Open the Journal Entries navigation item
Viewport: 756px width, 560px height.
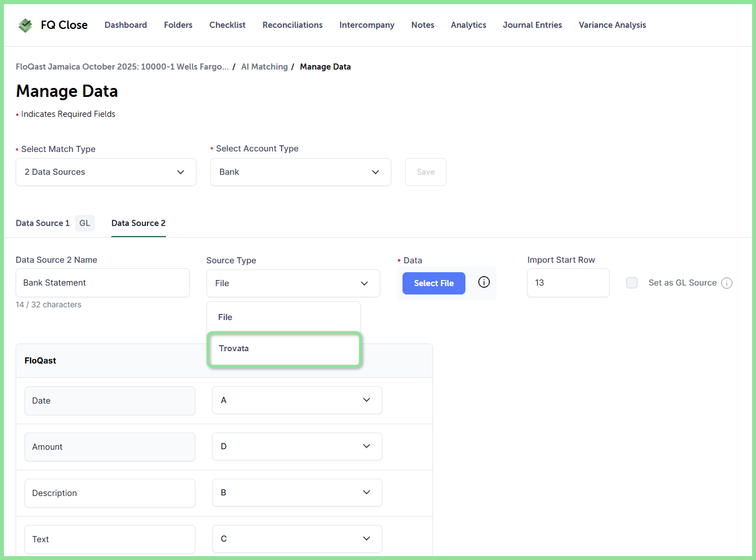coord(532,25)
